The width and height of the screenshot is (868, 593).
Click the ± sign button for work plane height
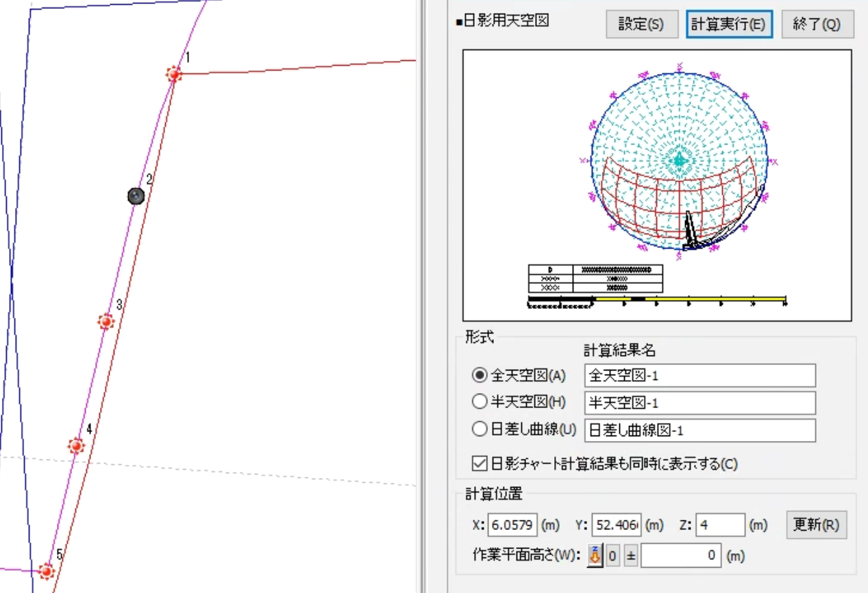[630, 555]
